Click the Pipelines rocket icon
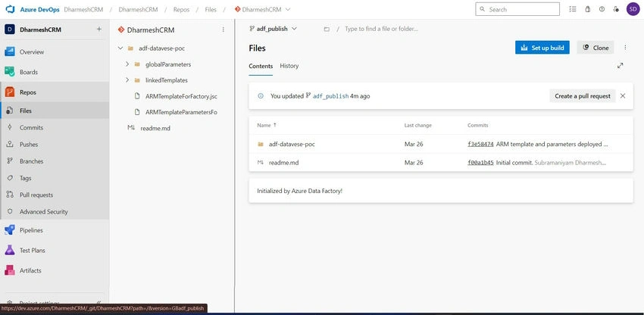Viewport: 644px width, 315px height. pos(10,230)
